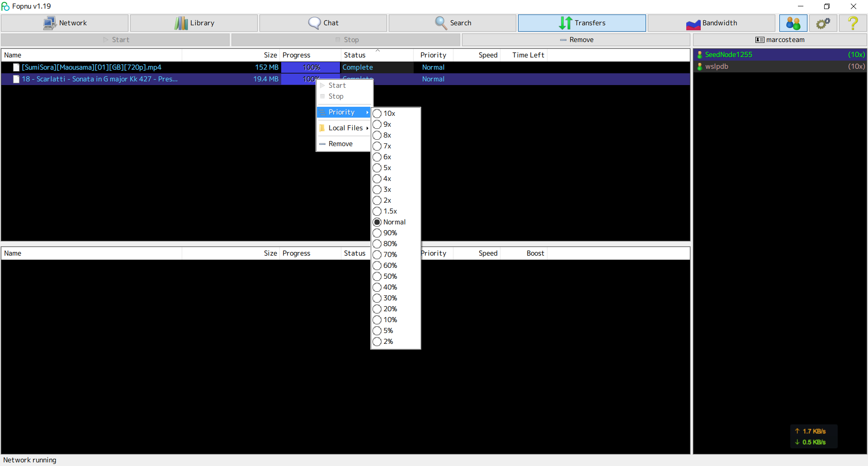Expand the Priority submenu arrow

(367, 112)
